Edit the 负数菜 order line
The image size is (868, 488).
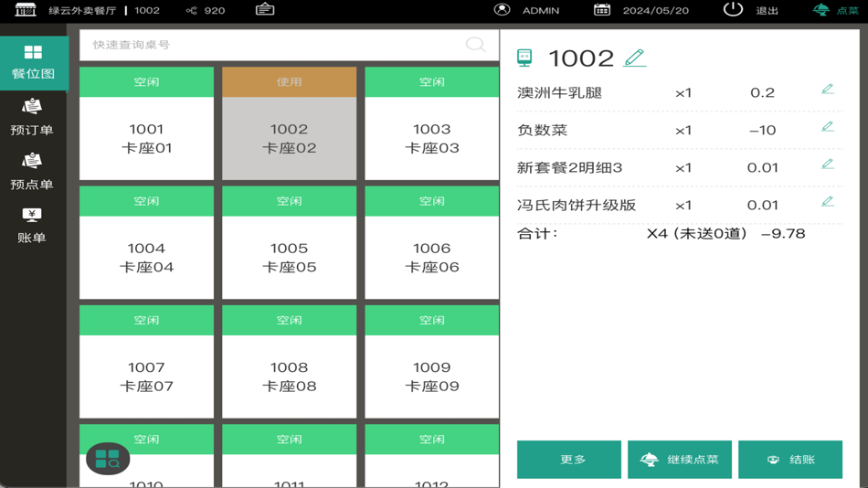828,126
